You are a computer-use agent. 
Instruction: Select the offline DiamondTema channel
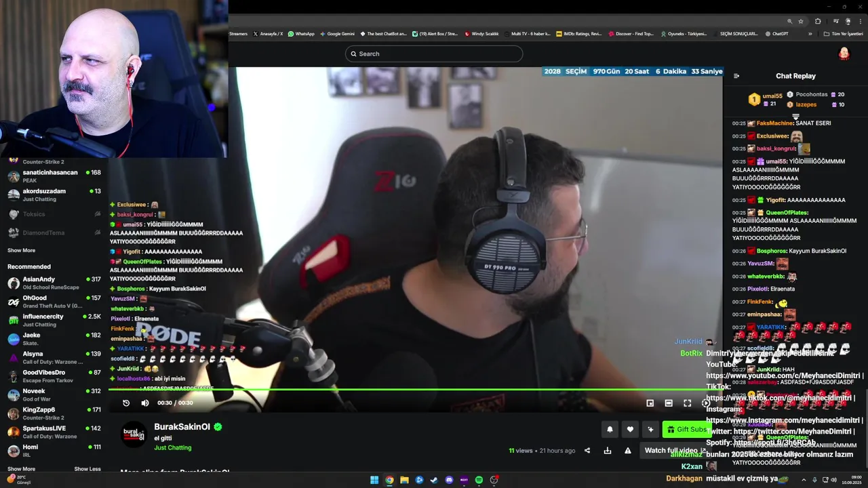coord(54,232)
